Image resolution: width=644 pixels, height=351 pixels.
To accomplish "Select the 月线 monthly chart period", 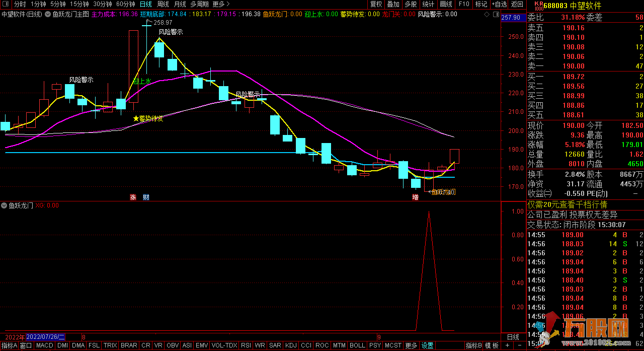I will coord(180,4).
